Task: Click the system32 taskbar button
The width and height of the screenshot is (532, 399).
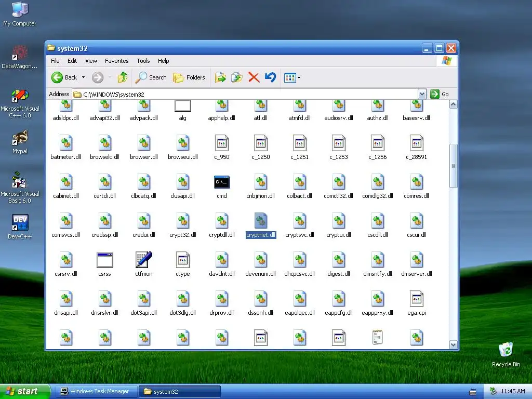Action: click(179, 391)
